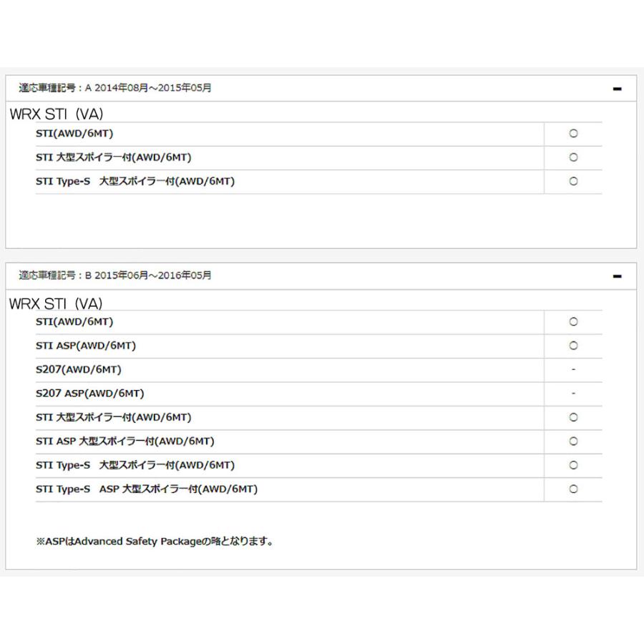Open the STI ASP(AWD/6MT) row label
644x644 pixels.
pos(85,346)
